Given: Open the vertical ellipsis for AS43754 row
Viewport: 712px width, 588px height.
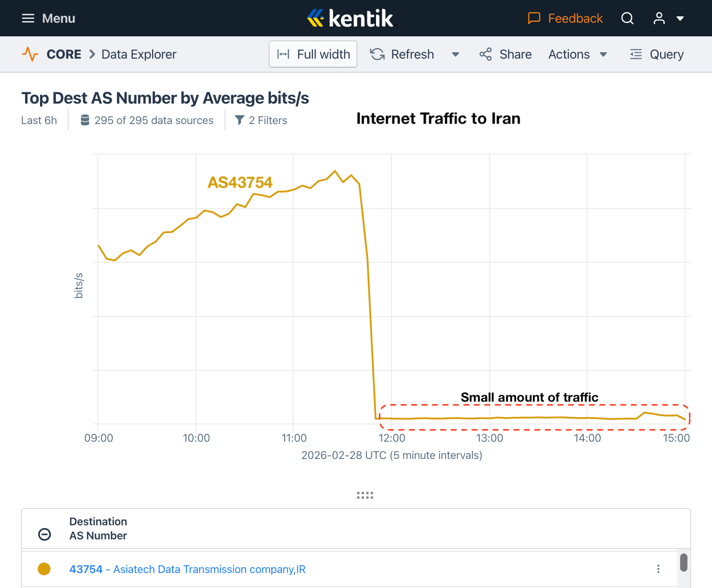Looking at the screenshot, I should (658, 569).
